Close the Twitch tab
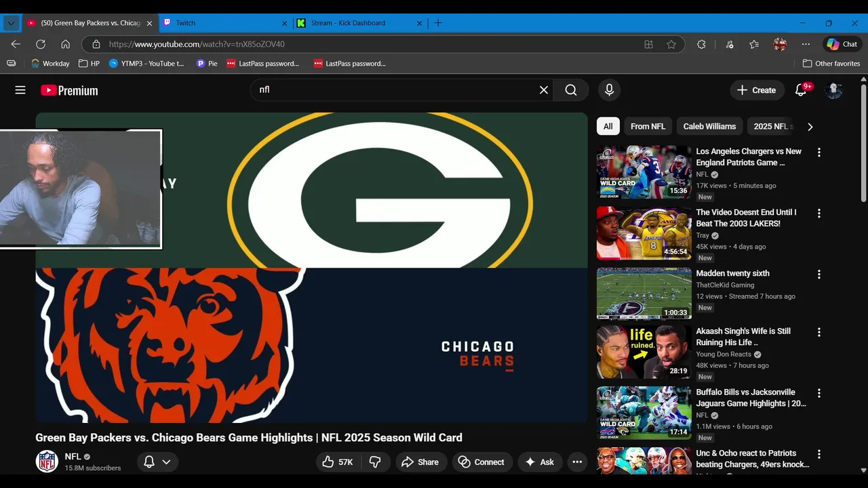Viewport: 868px width, 488px height. click(284, 23)
